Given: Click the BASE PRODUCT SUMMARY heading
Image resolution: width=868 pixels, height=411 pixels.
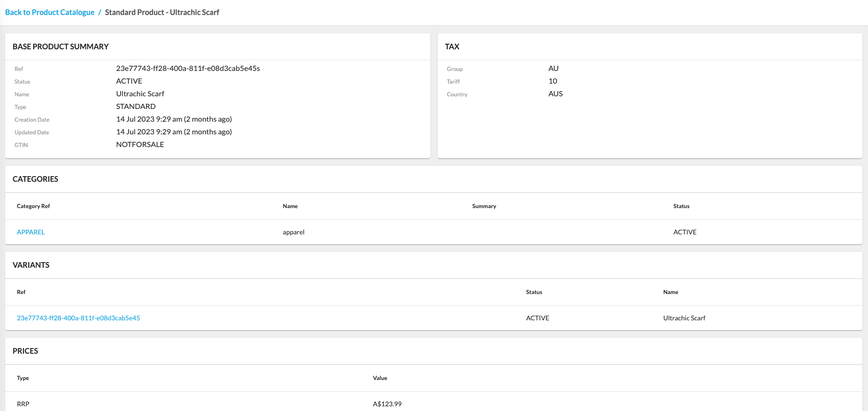Looking at the screenshot, I should pyautogui.click(x=61, y=47).
